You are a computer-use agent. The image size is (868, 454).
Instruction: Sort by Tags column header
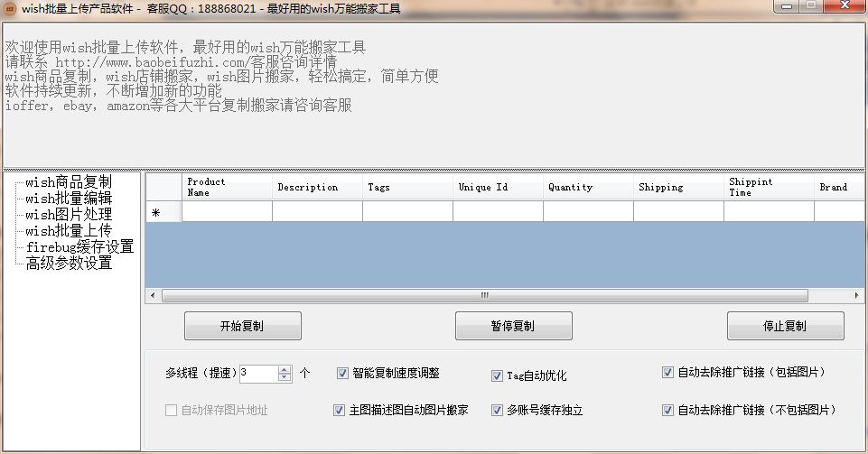407,187
